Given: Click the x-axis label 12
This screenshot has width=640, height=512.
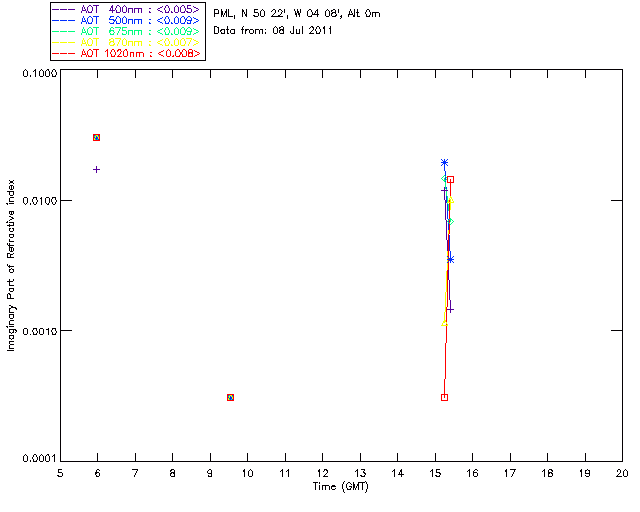Looking at the screenshot, I should 322,473.
